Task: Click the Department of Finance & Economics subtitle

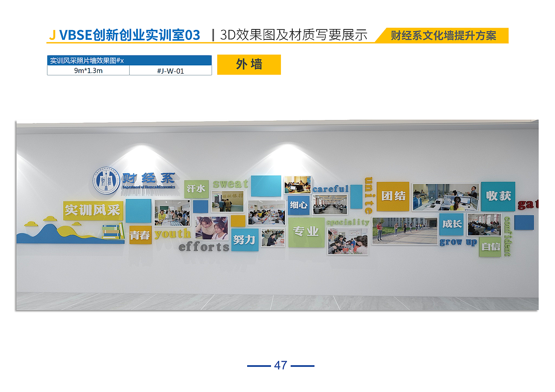Action: [149, 187]
